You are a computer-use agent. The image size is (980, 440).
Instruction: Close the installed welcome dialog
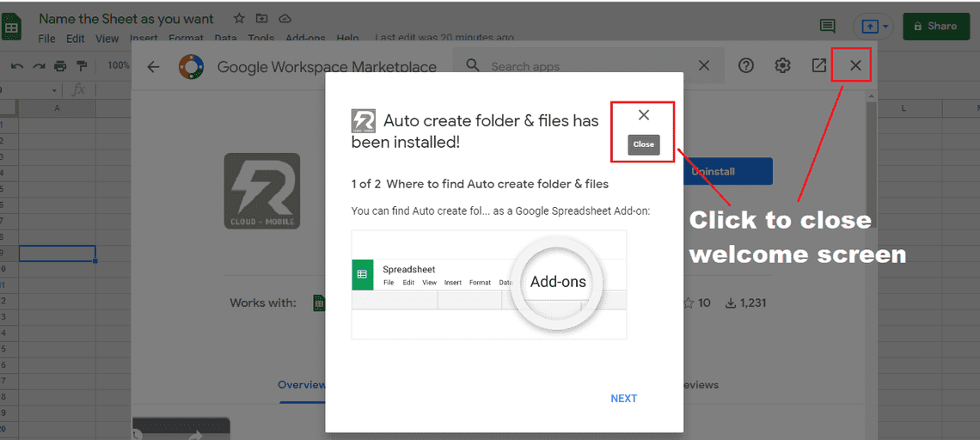(x=644, y=116)
